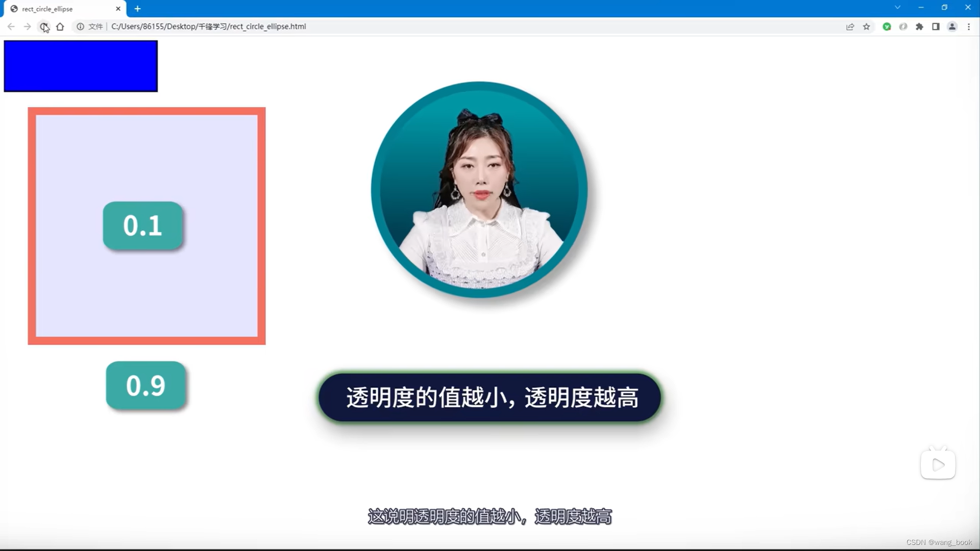Image resolution: width=980 pixels, height=551 pixels.
Task: Open the extensions puzzle icon
Action: pos(920,27)
